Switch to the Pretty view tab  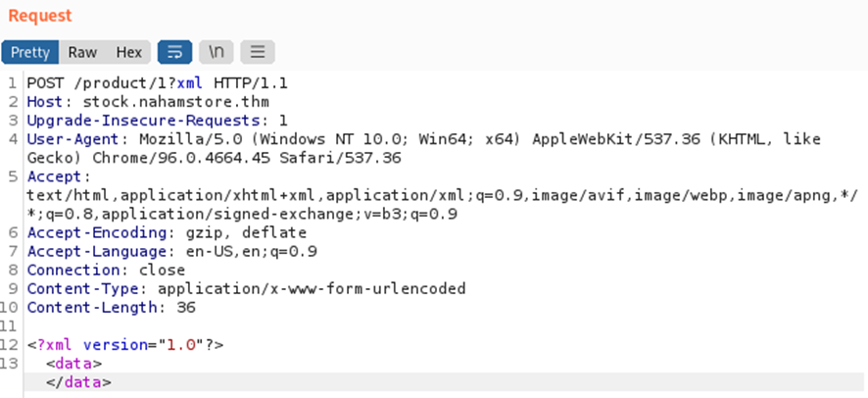(30, 52)
